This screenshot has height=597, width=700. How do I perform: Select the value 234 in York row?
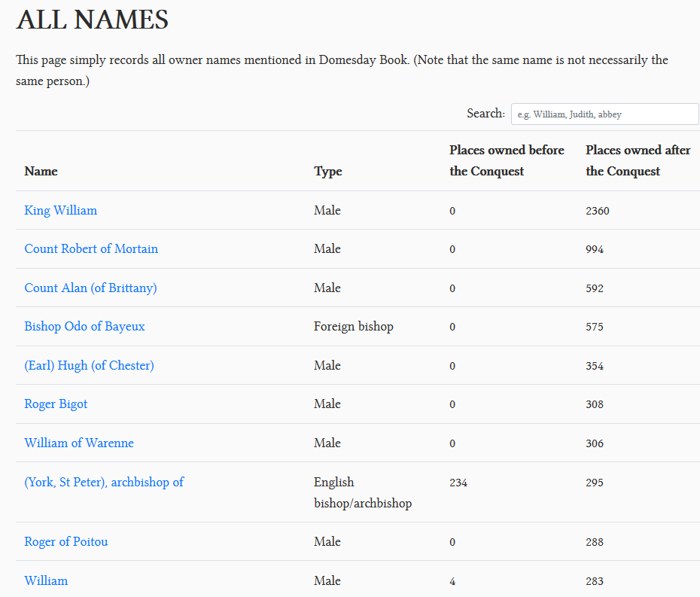point(458,483)
